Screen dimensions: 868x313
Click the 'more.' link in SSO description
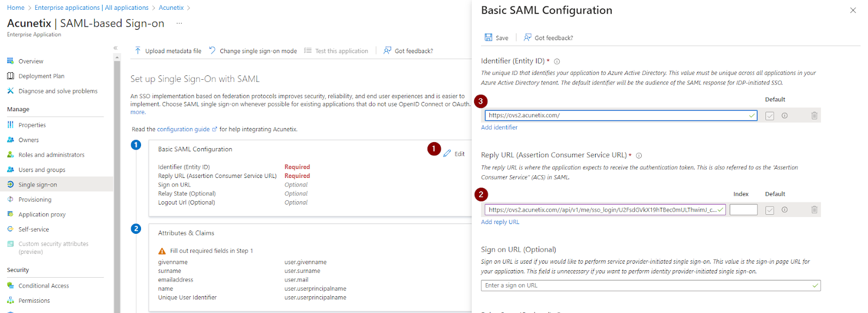(138, 112)
